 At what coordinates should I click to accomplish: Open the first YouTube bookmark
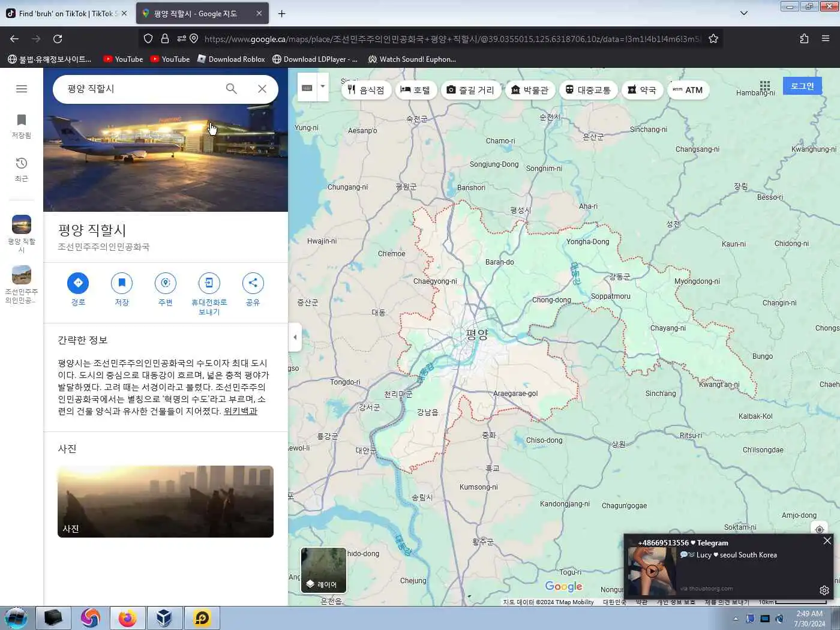pos(124,59)
